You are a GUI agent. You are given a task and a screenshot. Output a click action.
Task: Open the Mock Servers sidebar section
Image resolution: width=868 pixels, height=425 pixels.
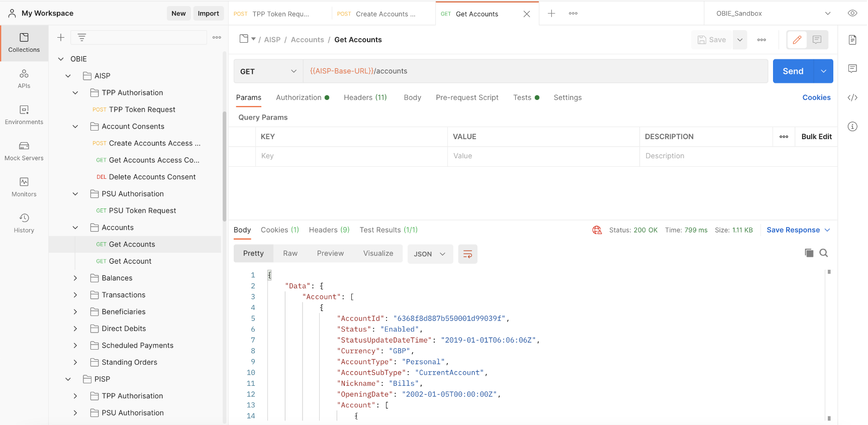point(24,151)
